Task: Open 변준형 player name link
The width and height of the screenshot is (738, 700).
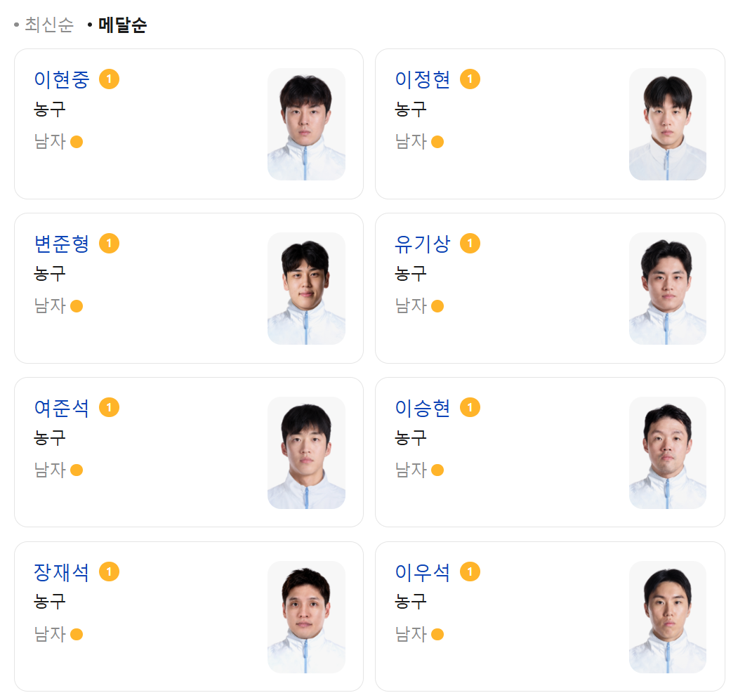Action: (x=62, y=244)
